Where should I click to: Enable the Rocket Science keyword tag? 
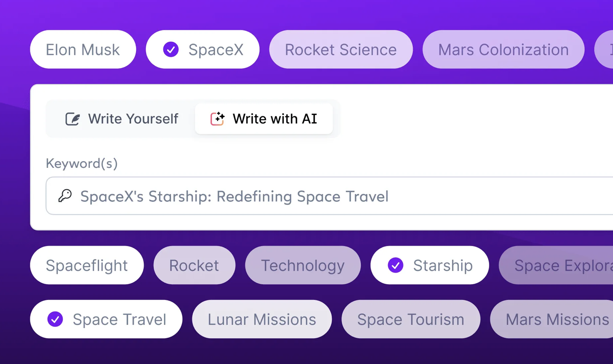point(341,50)
